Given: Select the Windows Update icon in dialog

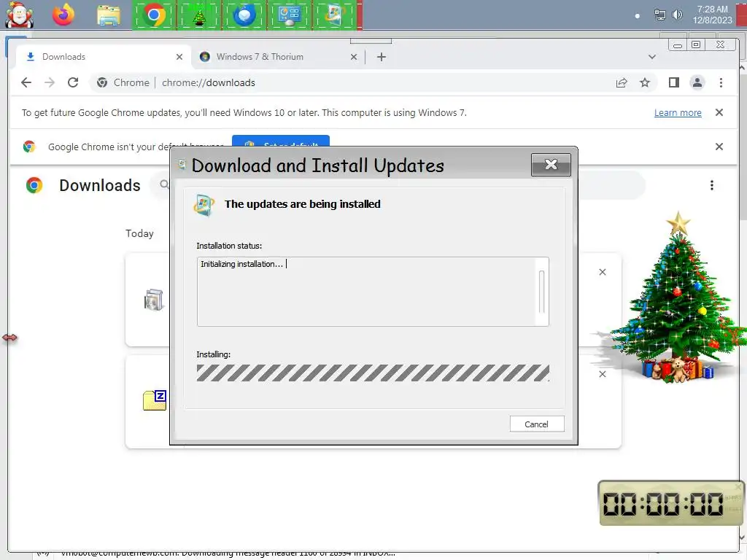Looking at the screenshot, I should (x=204, y=205).
